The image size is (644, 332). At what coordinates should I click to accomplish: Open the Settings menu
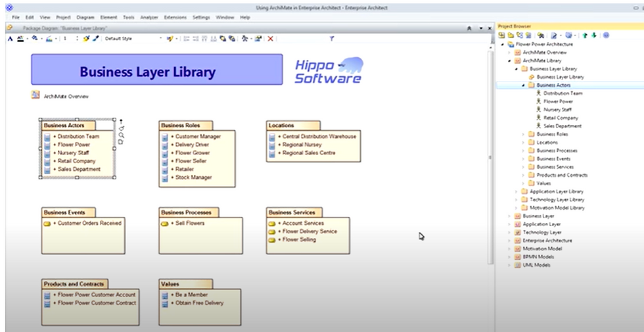[x=201, y=17]
